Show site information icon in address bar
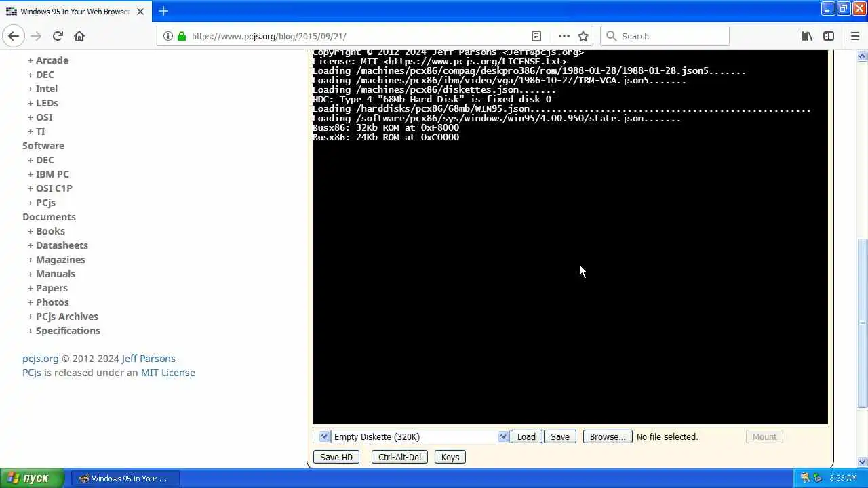Viewport: 868px width, 488px height. [x=168, y=36]
